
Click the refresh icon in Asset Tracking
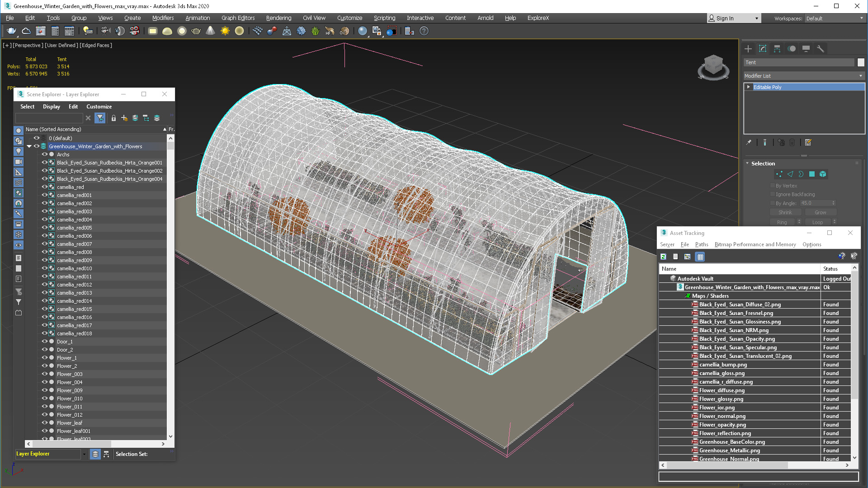point(663,257)
